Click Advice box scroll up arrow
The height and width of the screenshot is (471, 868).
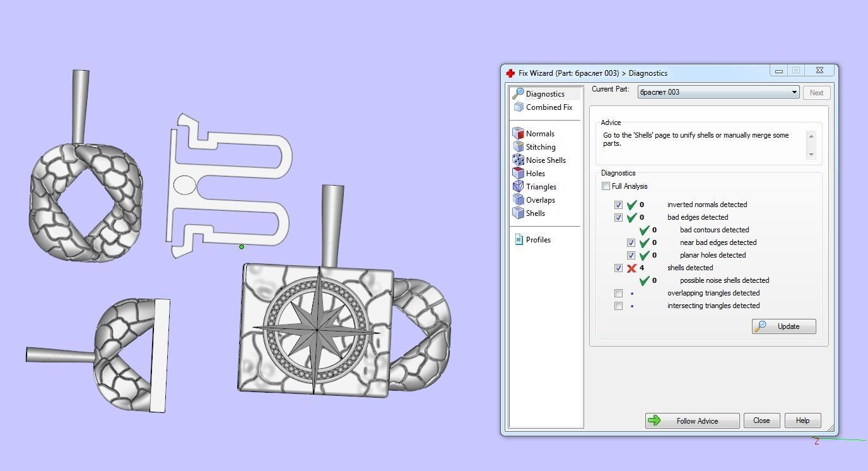coord(811,136)
